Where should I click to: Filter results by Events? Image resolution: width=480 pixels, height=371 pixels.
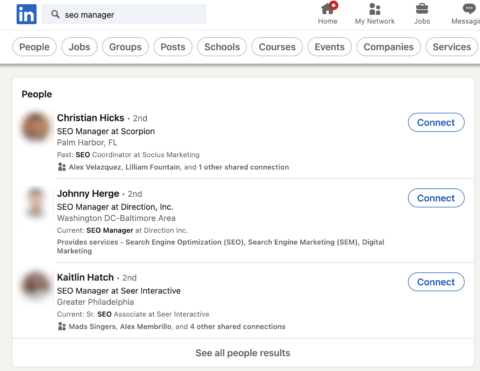[329, 47]
